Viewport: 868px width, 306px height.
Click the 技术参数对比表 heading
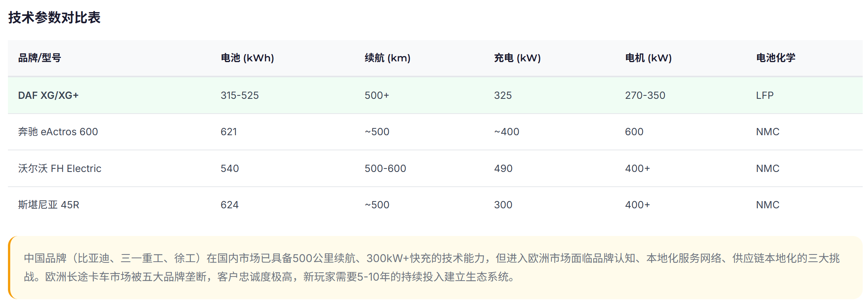[x=54, y=17]
